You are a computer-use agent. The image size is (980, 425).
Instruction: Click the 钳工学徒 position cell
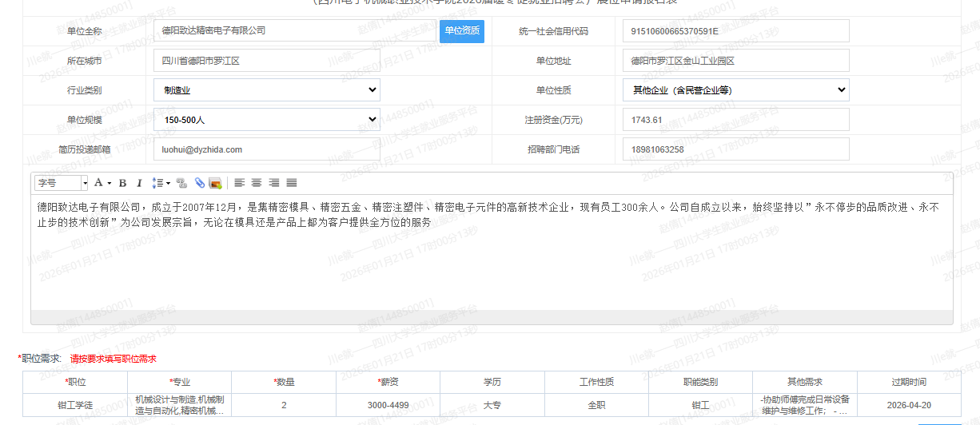pos(75,405)
